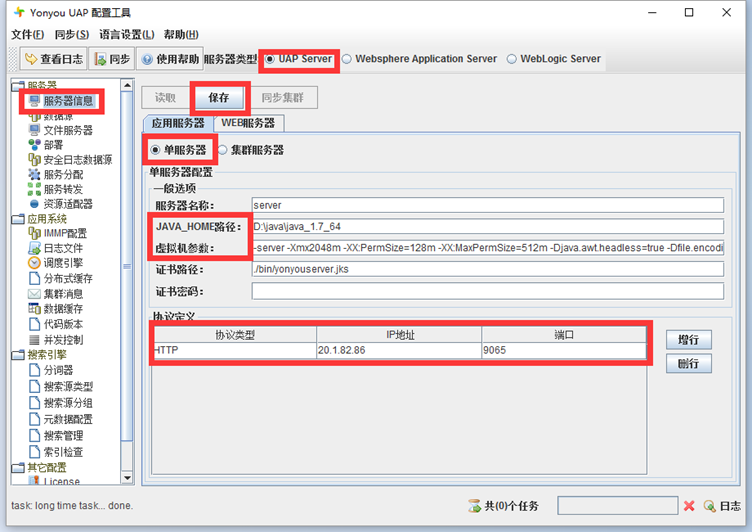Collapse the 应用系统 tree folder
This screenshot has width=752, height=532.
pyautogui.click(x=18, y=219)
